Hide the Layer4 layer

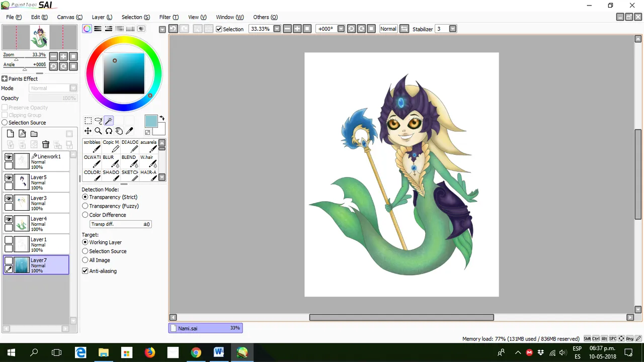point(9,219)
